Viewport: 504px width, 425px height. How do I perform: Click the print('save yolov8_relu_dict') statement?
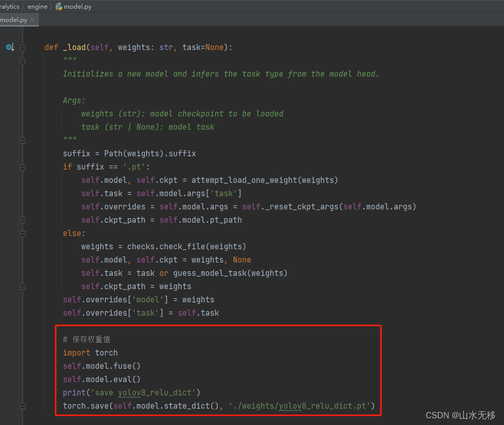(x=131, y=392)
